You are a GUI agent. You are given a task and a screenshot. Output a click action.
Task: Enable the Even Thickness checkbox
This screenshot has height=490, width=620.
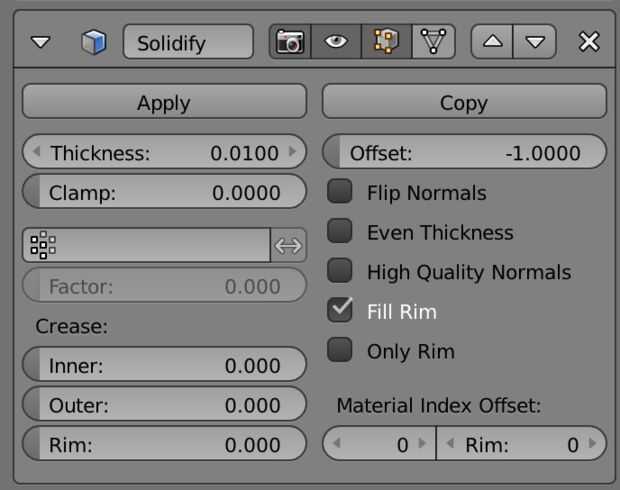341,232
